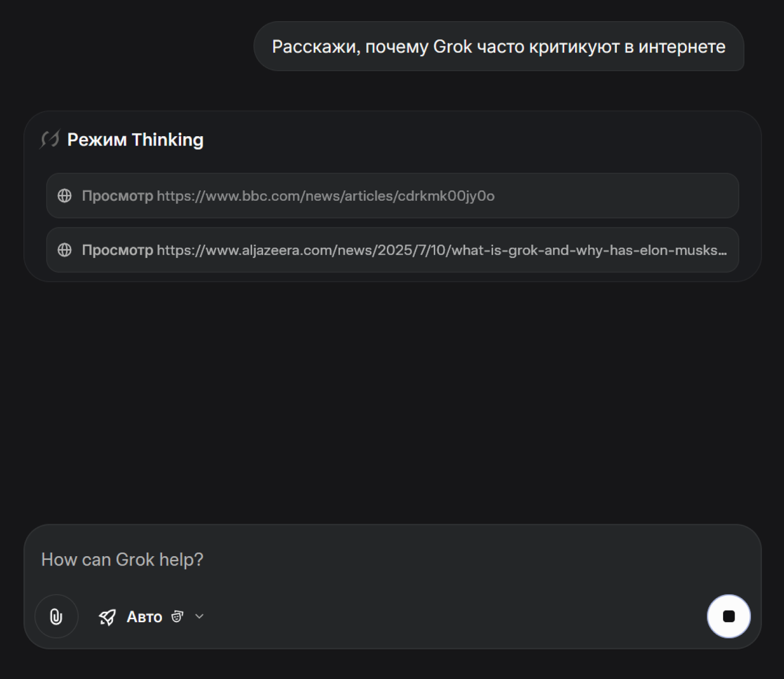The height and width of the screenshot is (679, 784).
Task: Open the Авто model mode selector
Action: tap(144, 617)
